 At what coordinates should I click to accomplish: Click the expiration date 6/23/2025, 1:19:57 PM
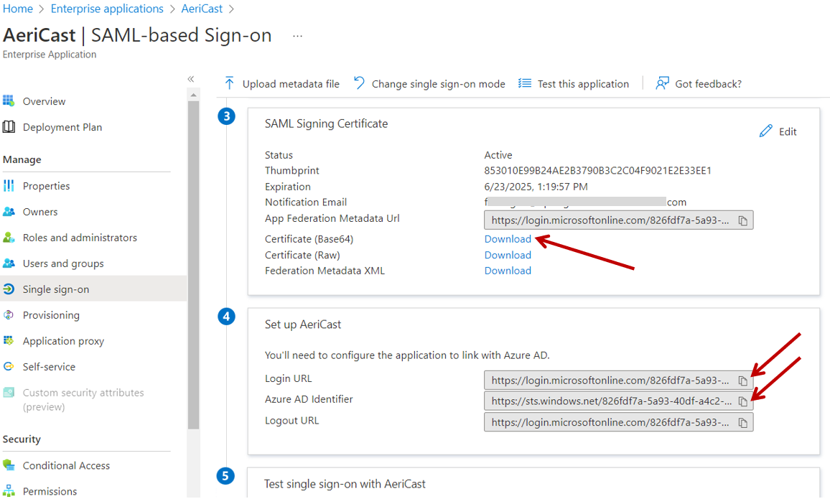[536, 187]
